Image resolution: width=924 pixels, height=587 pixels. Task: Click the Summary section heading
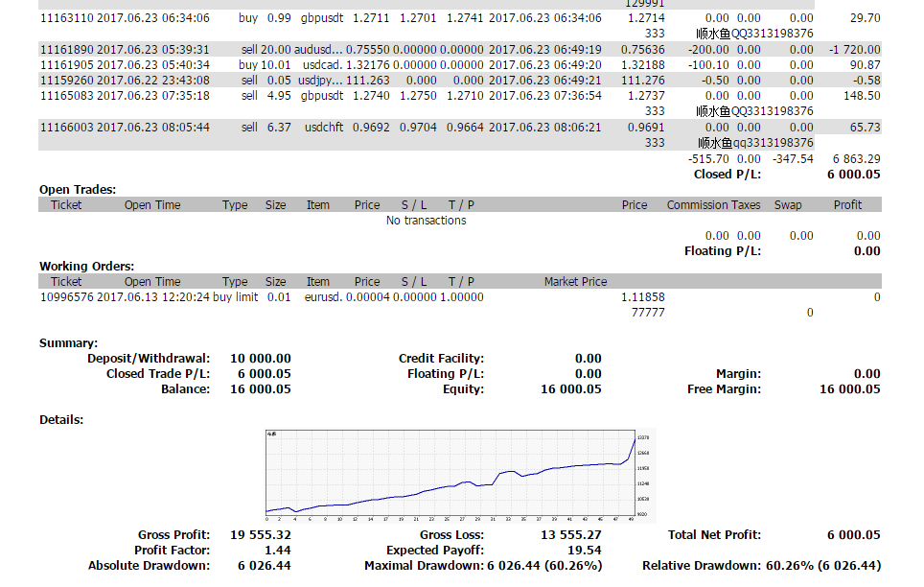pyautogui.click(x=68, y=343)
